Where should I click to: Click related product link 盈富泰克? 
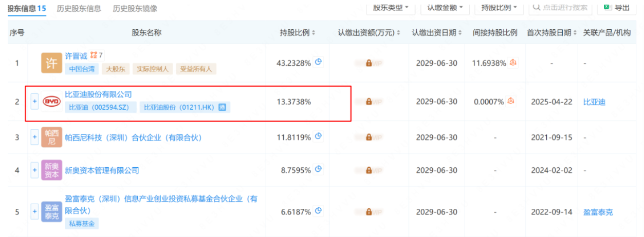click(x=598, y=212)
